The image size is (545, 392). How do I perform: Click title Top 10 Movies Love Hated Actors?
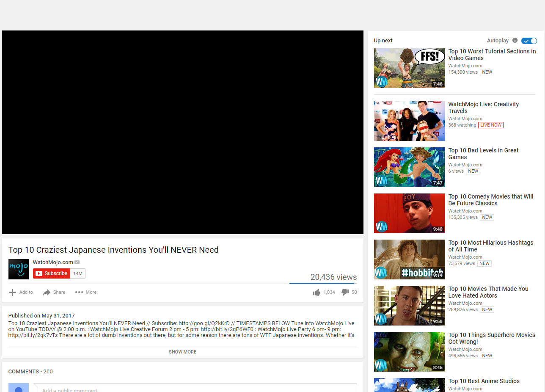click(x=488, y=292)
